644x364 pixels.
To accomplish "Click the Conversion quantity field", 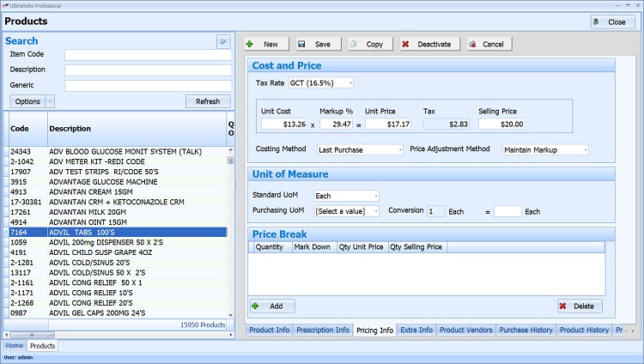I will pos(435,211).
